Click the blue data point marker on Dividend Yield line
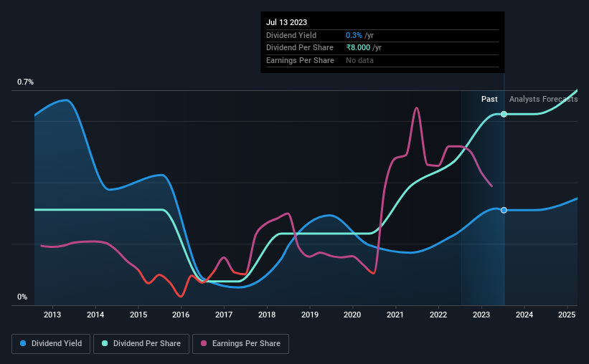Image resolution: width=589 pixels, height=364 pixels. (x=504, y=210)
